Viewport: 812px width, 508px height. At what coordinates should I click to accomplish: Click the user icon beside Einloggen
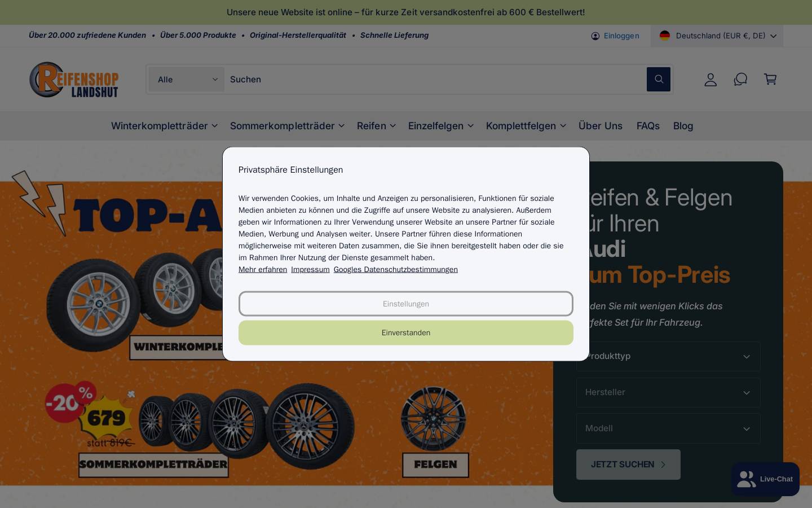(x=595, y=36)
